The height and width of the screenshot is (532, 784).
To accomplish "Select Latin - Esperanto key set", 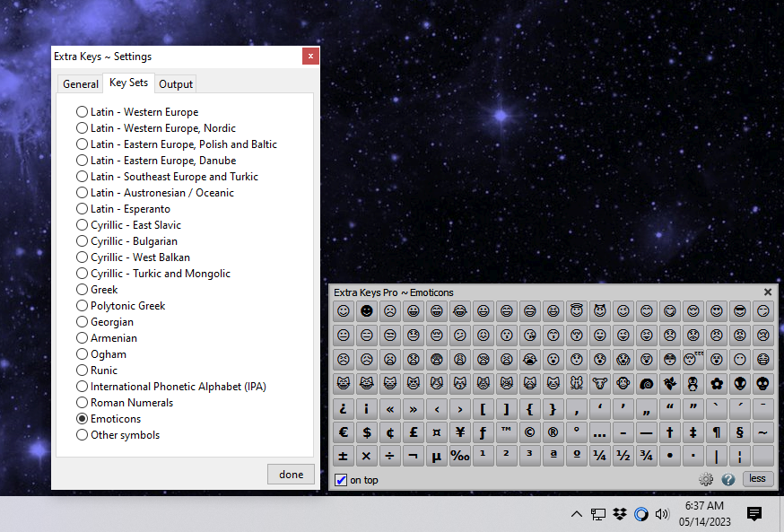I will (x=123, y=209).
